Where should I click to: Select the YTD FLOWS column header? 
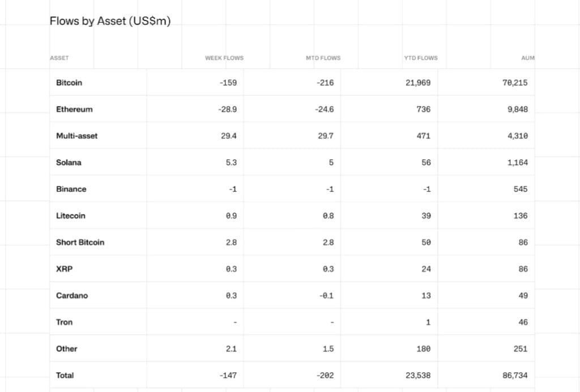pos(420,58)
